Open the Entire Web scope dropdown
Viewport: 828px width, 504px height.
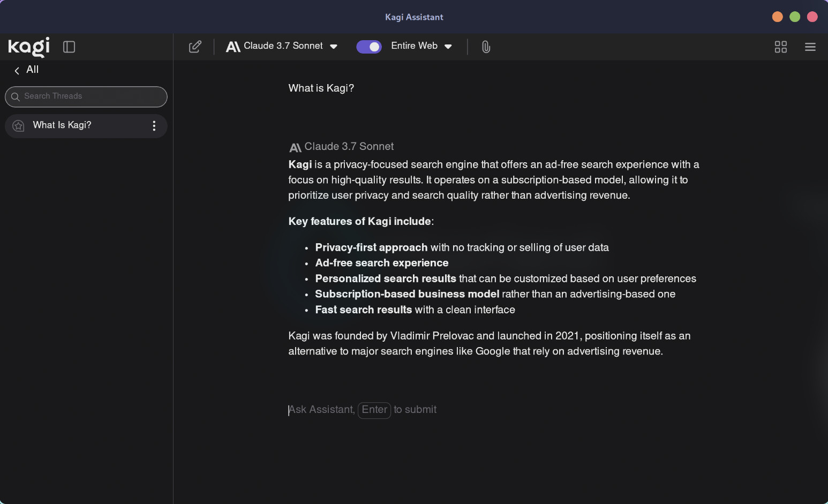pyautogui.click(x=448, y=47)
